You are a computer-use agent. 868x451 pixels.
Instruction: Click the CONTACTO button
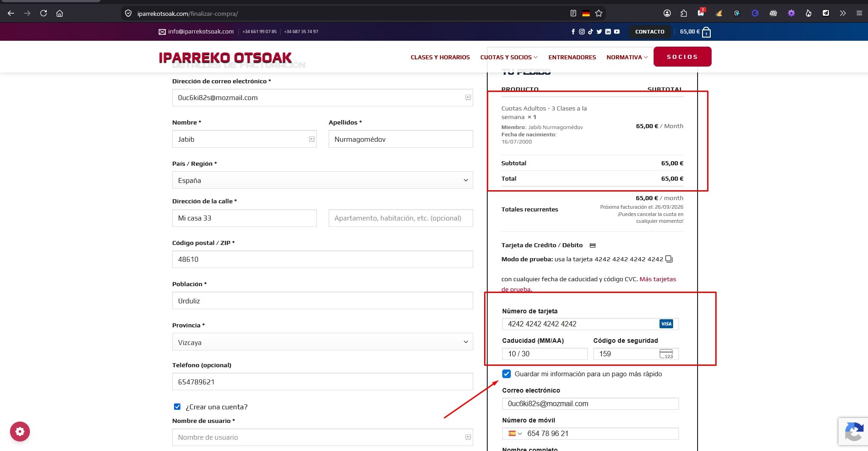click(x=650, y=32)
